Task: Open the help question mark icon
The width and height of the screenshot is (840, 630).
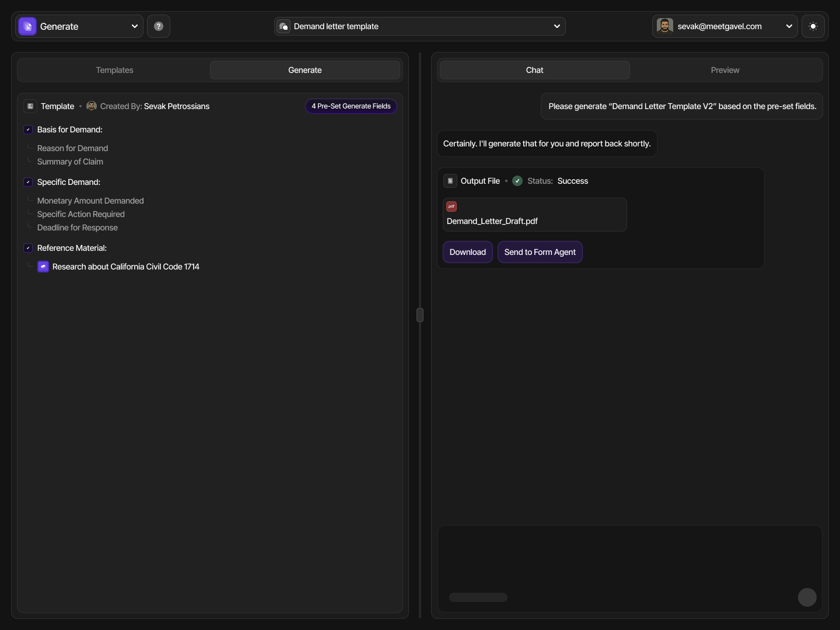Action: click(x=158, y=26)
